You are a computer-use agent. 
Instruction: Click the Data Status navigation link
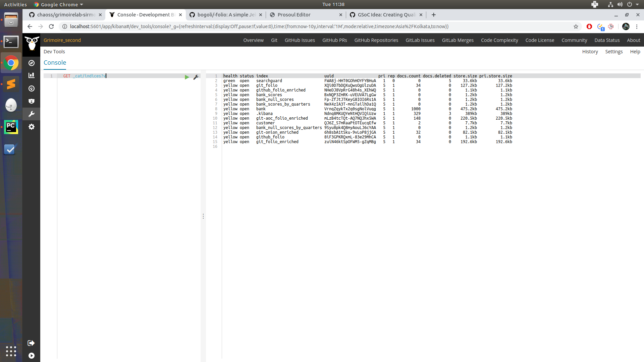pos(607,40)
